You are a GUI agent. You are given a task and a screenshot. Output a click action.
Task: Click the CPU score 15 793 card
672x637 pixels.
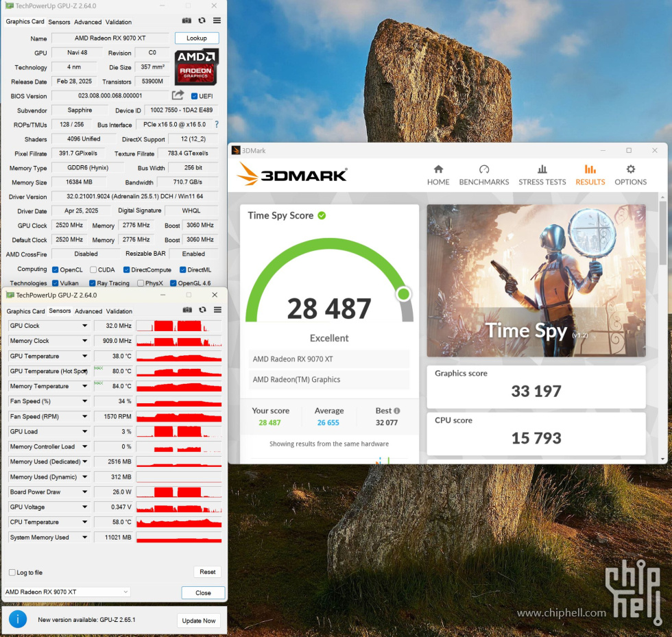[536, 434]
